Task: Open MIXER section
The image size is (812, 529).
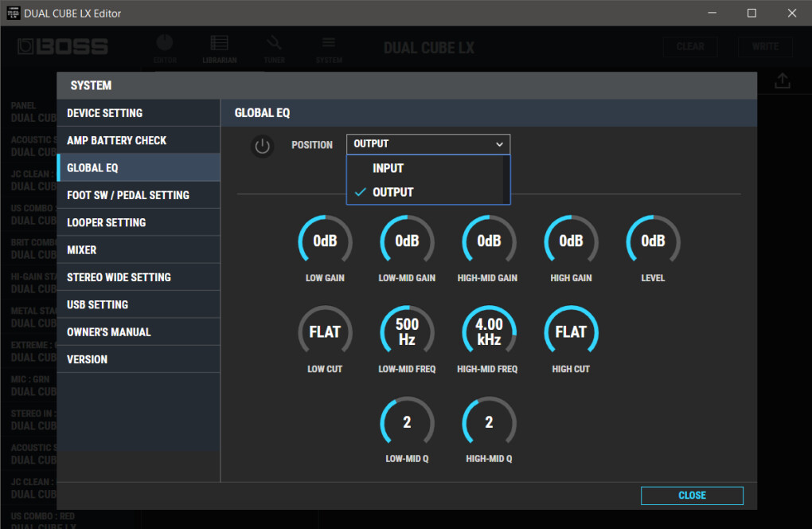Action: tap(139, 249)
